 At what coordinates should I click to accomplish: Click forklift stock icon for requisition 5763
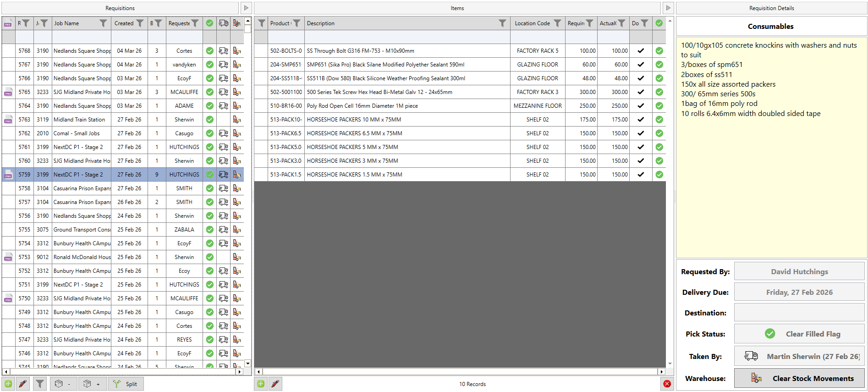coord(237,120)
